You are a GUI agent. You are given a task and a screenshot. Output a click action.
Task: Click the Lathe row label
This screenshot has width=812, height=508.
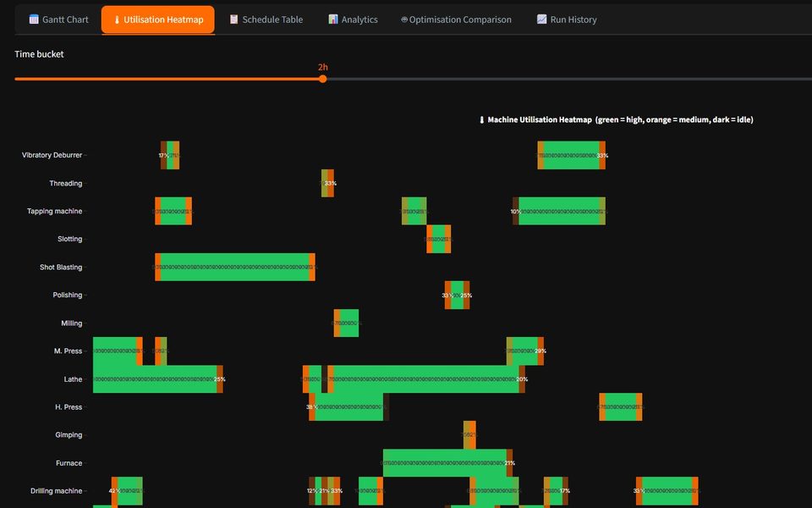tap(73, 379)
